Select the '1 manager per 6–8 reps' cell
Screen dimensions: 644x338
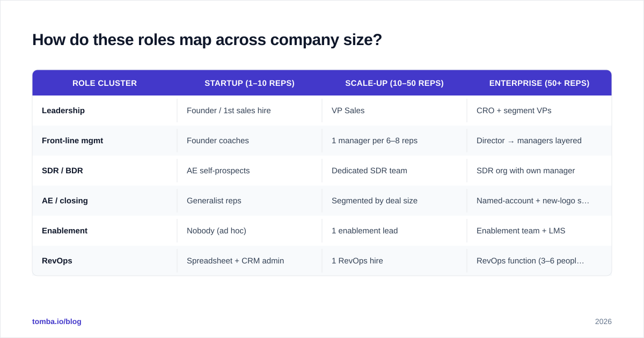click(394, 141)
